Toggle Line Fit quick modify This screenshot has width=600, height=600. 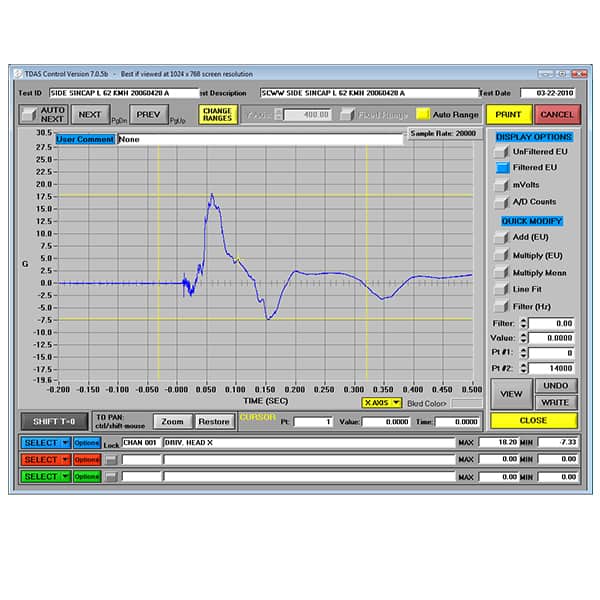coord(501,289)
